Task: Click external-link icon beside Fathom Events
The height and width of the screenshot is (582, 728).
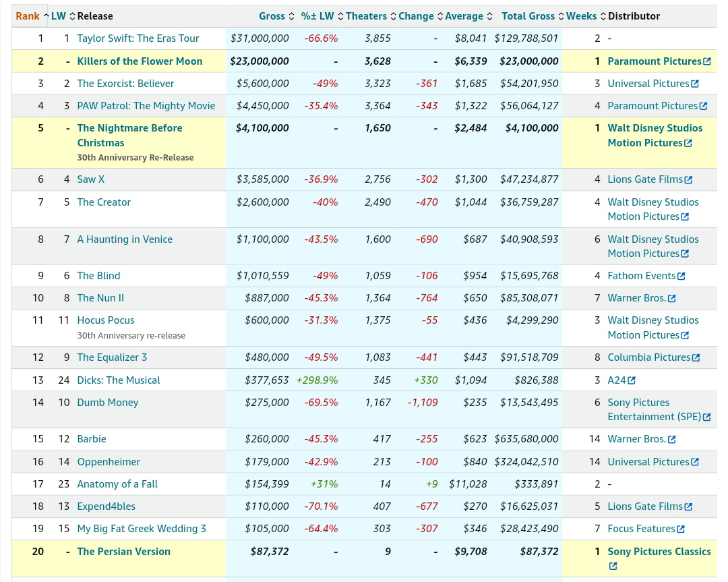Action: click(x=681, y=276)
